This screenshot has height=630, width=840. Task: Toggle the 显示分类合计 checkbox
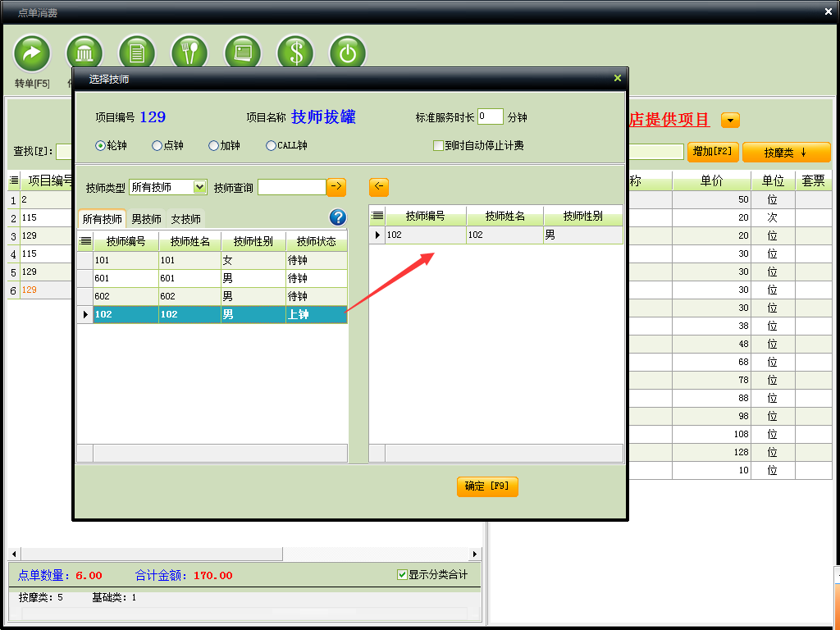click(402, 575)
